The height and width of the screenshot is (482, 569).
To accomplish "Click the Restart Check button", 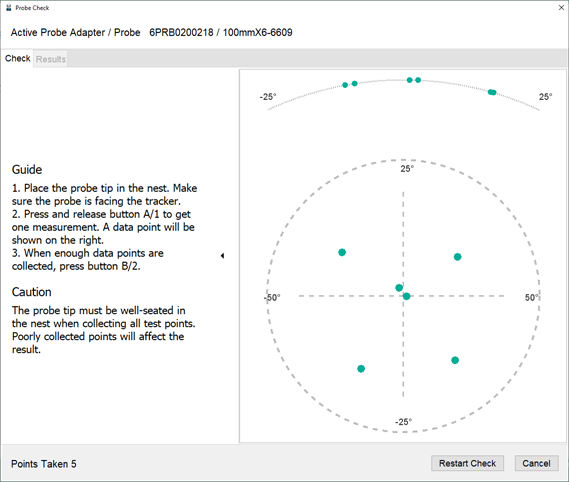I will 467,463.
